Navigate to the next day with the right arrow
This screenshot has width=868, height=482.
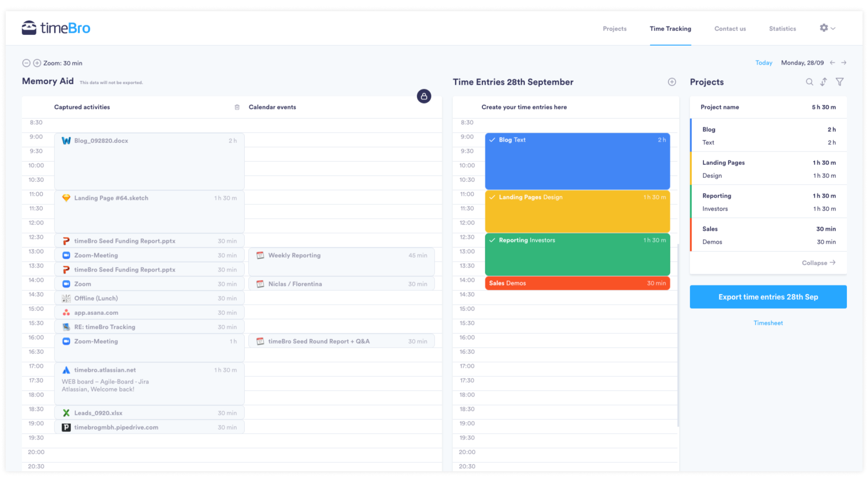845,62
